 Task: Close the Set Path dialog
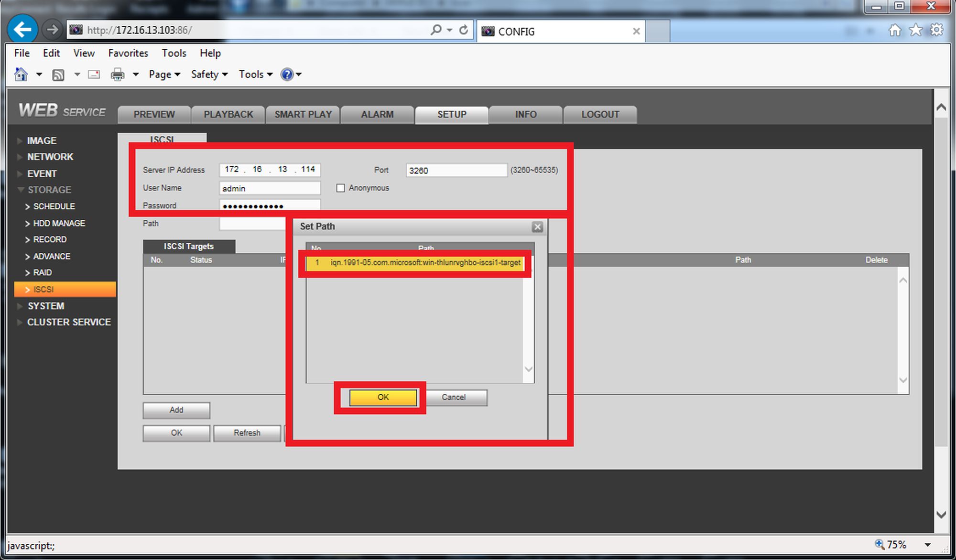click(x=537, y=227)
